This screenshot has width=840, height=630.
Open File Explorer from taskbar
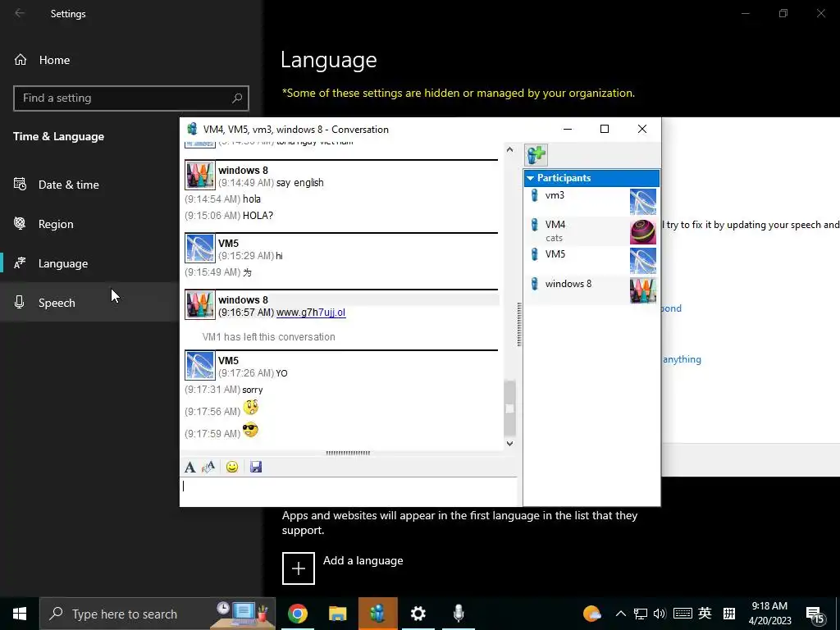point(337,614)
